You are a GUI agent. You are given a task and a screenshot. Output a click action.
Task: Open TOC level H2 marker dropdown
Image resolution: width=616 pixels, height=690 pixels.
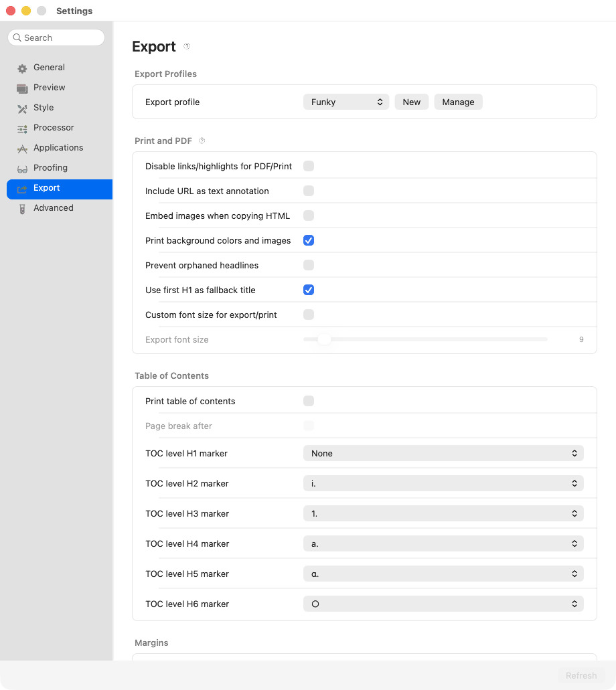[x=443, y=483]
